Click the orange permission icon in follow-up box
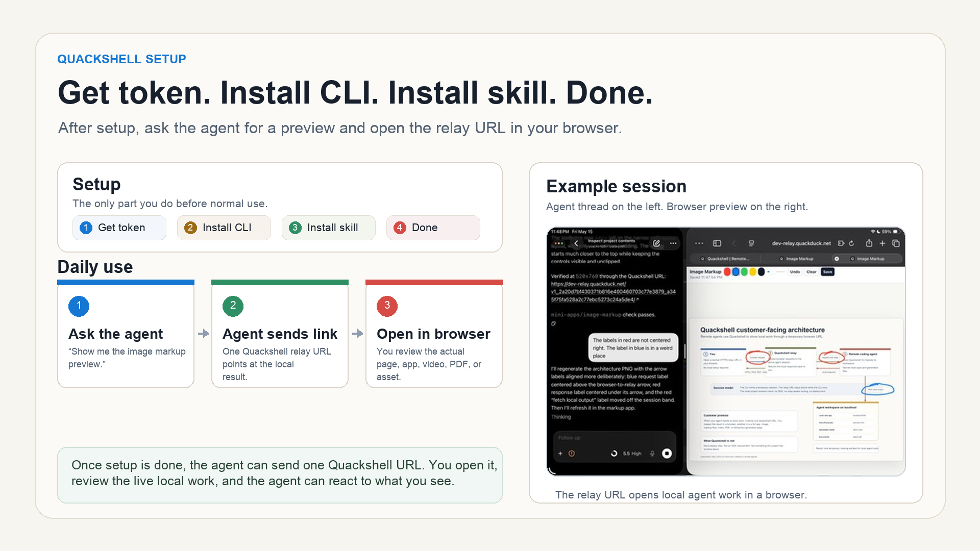 572,454
